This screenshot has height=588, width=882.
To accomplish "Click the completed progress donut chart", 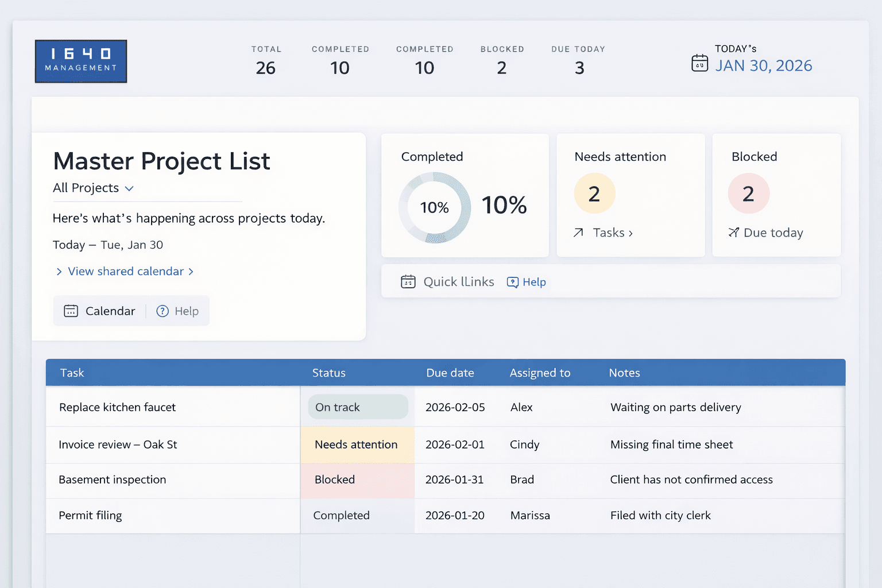I will point(435,207).
